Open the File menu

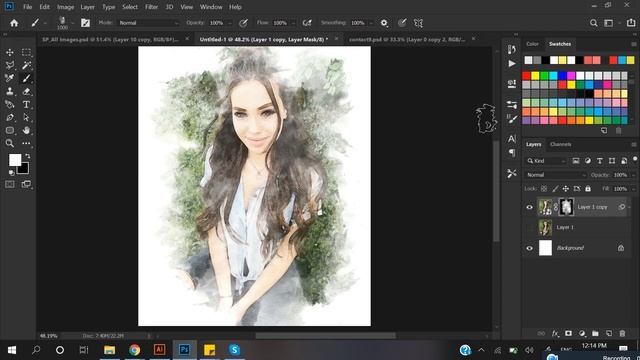click(x=27, y=7)
